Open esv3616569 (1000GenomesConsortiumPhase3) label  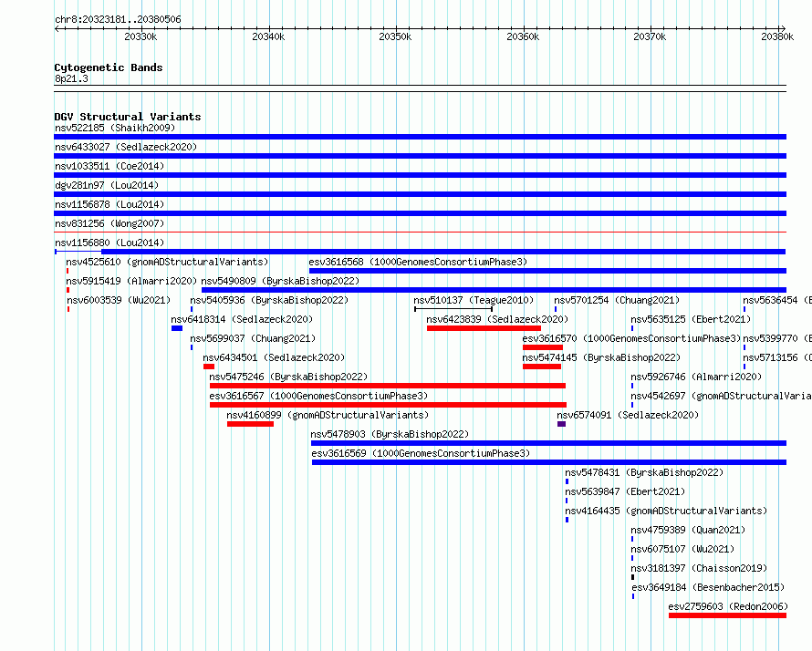click(x=421, y=453)
